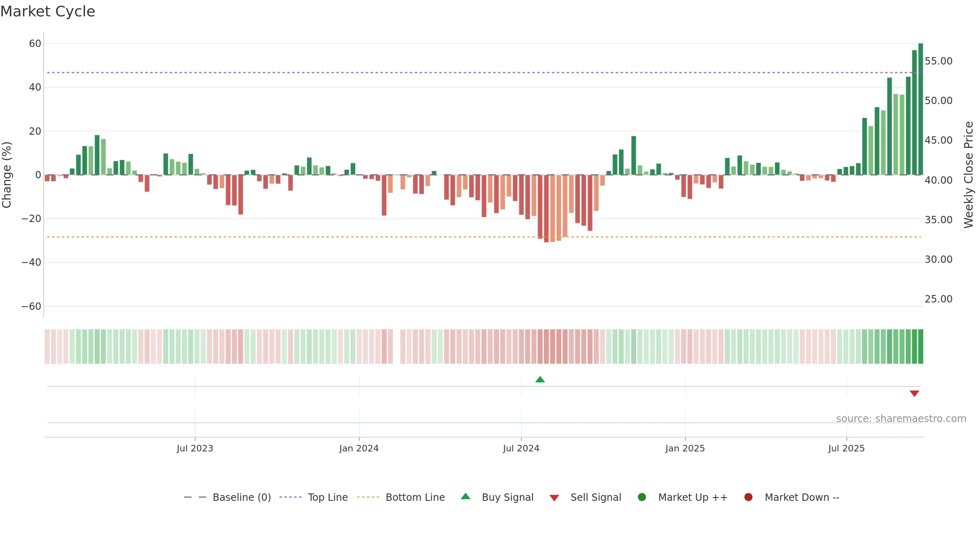This screenshot has width=980, height=551.
Task: Click the 40 left-axis tick label
Action: tap(35, 87)
